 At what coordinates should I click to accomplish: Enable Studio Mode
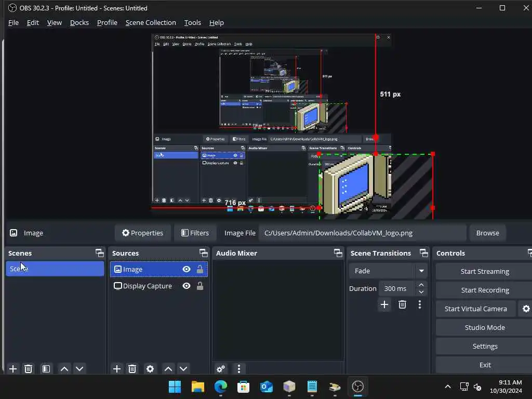pyautogui.click(x=485, y=327)
